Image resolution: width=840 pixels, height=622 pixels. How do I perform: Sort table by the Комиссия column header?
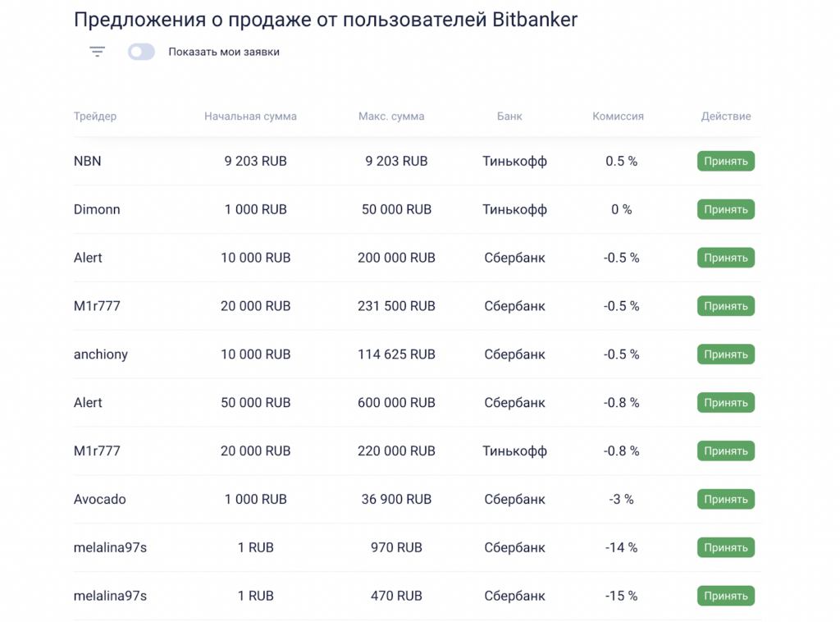coord(618,117)
